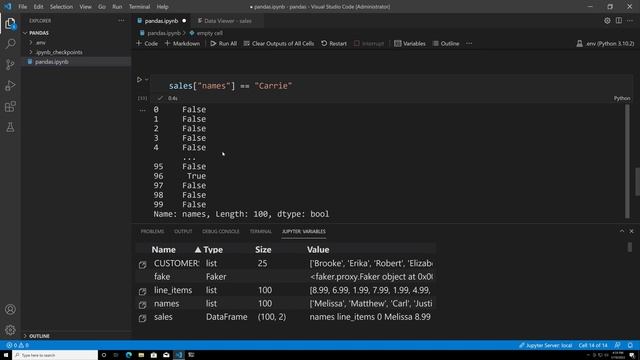Switch to the Problems panel tab
The height and width of the screenshot is (360, 640).
click(x=152, y=231)
